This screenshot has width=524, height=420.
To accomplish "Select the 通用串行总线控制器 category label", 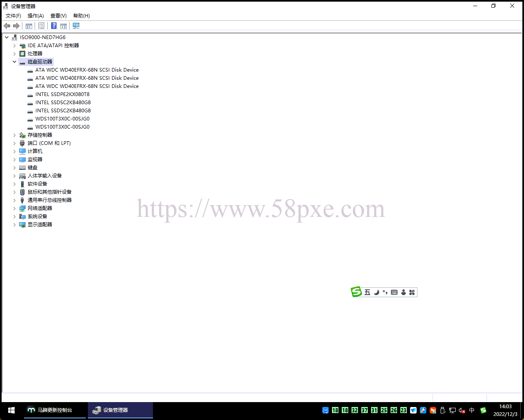I will [x=50, y=200].
